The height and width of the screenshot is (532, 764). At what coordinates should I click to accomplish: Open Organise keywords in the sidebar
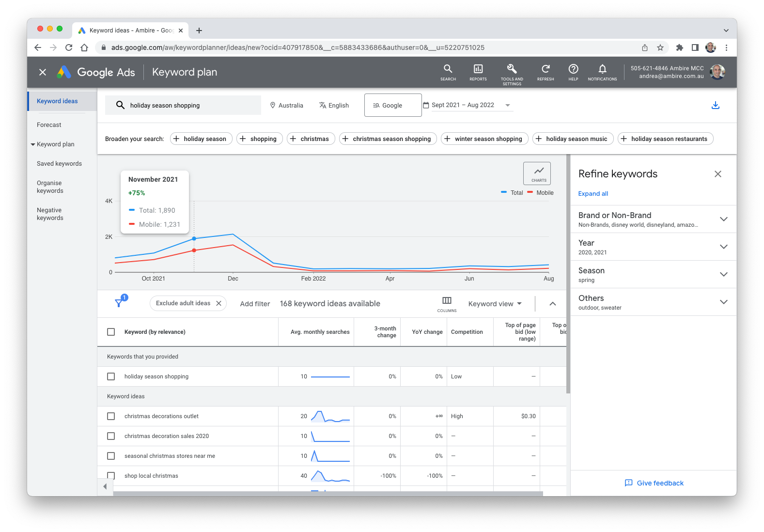[50, 187]
